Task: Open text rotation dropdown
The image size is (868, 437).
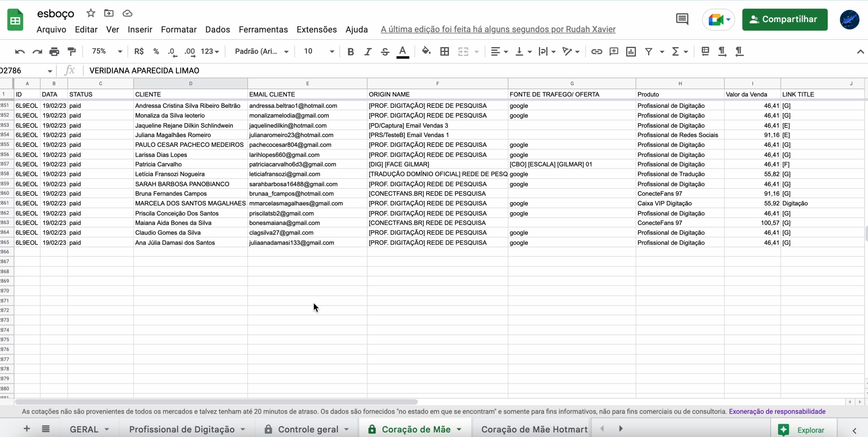Action: (571, 52)
